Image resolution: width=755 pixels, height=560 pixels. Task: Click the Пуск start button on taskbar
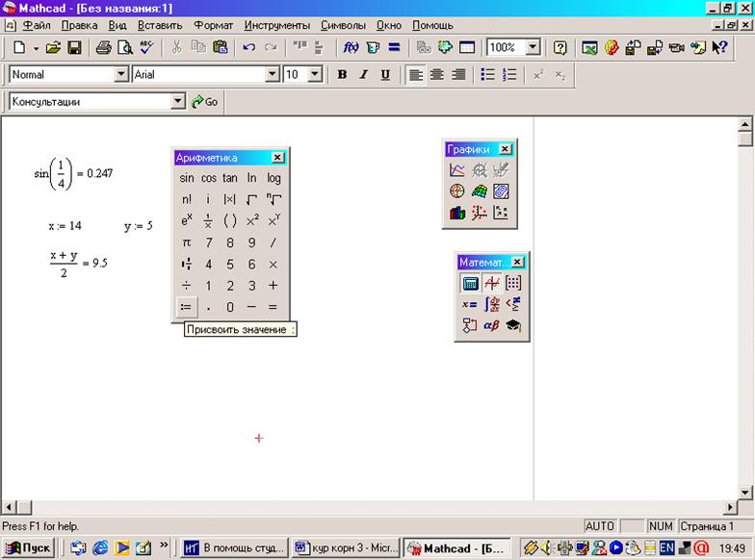pos(29,548)
